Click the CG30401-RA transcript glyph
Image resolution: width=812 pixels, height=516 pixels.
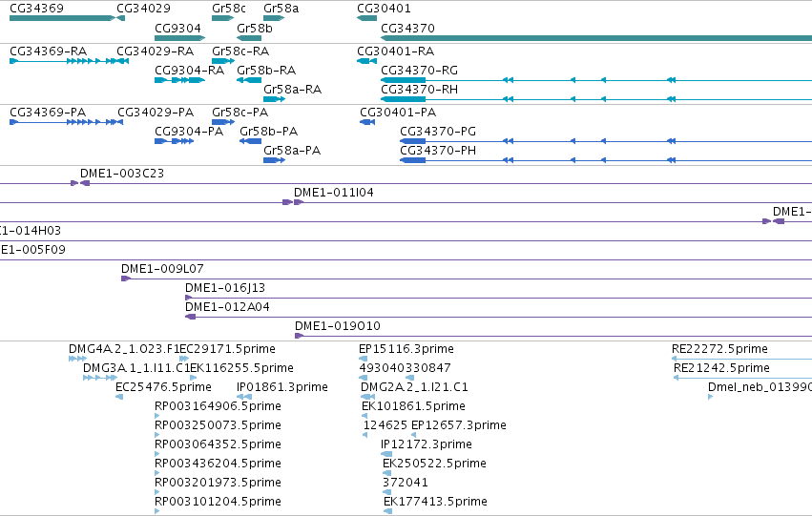(366, 61)
